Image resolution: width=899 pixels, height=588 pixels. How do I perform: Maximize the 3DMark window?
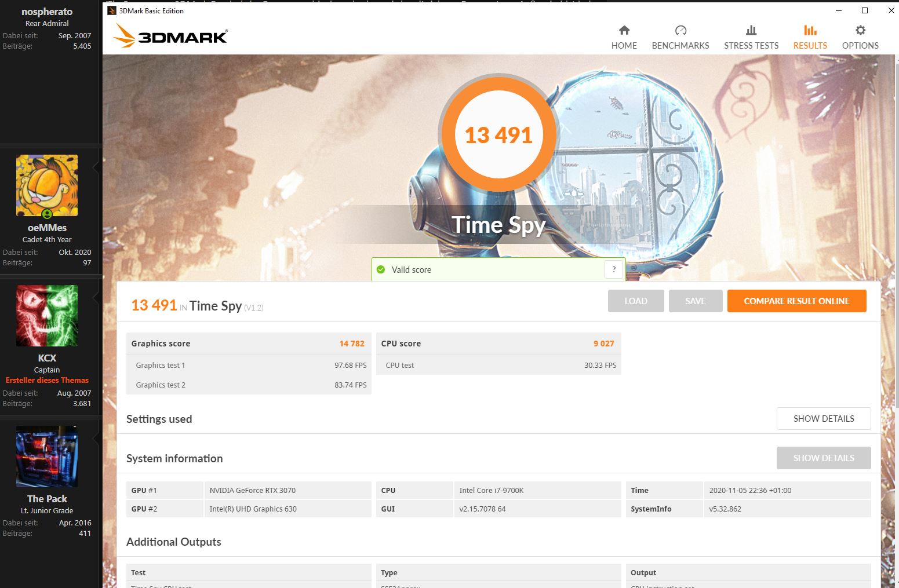tap(864, 10)
